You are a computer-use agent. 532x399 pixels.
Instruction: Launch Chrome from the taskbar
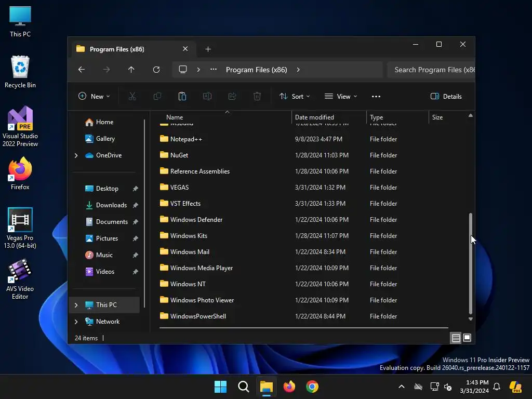312,387
